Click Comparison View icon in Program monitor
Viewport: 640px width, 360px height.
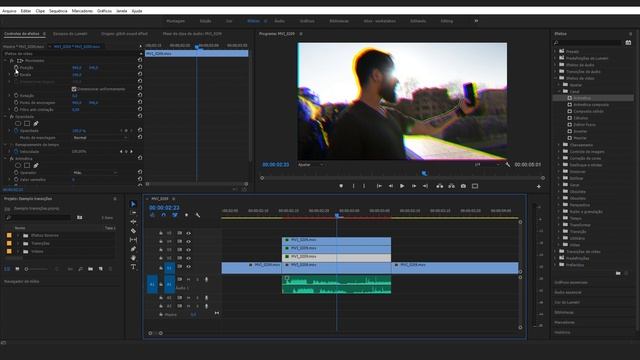pos(475,186)
